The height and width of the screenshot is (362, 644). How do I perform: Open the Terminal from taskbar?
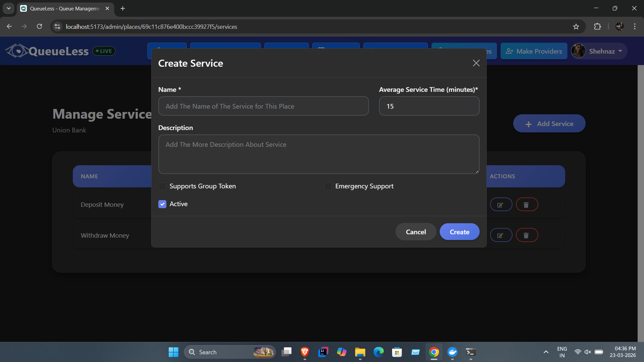coord(471,352)
